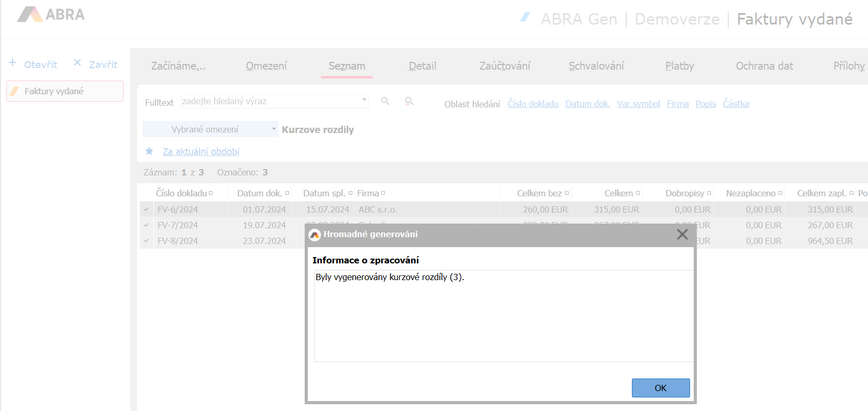
Task: Click the magnifier search icon beside Fulltext
Action: click(385, 101)
